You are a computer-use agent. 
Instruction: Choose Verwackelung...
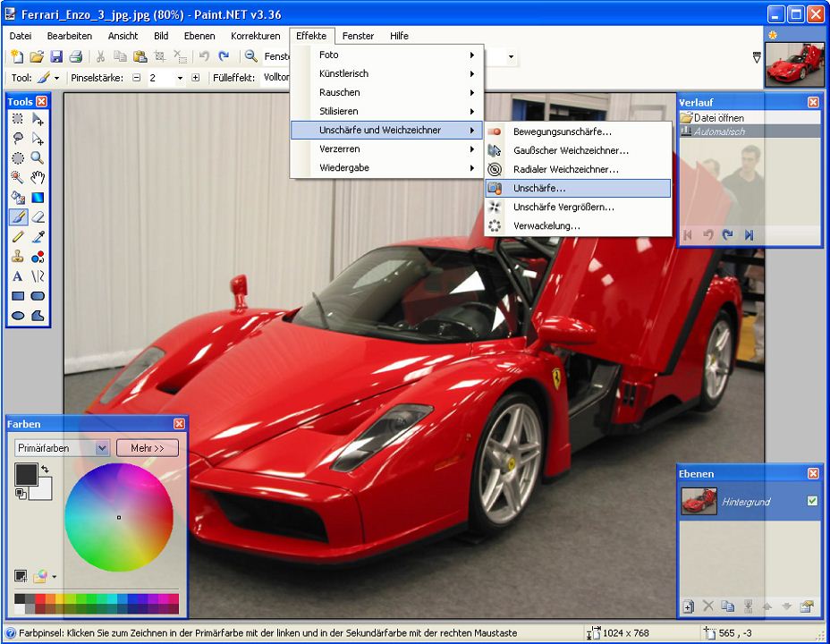578,226
